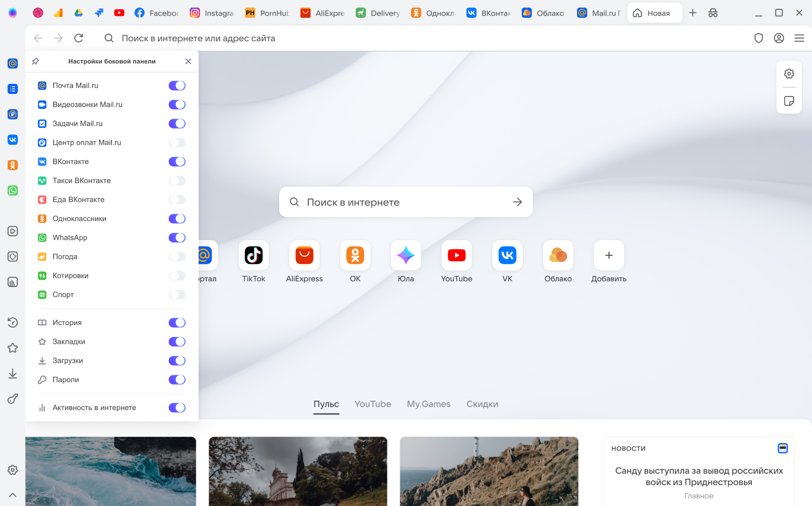Open new tab page customization gear
812x506 pixels.
pyautogui.click(x=789, y=73)
